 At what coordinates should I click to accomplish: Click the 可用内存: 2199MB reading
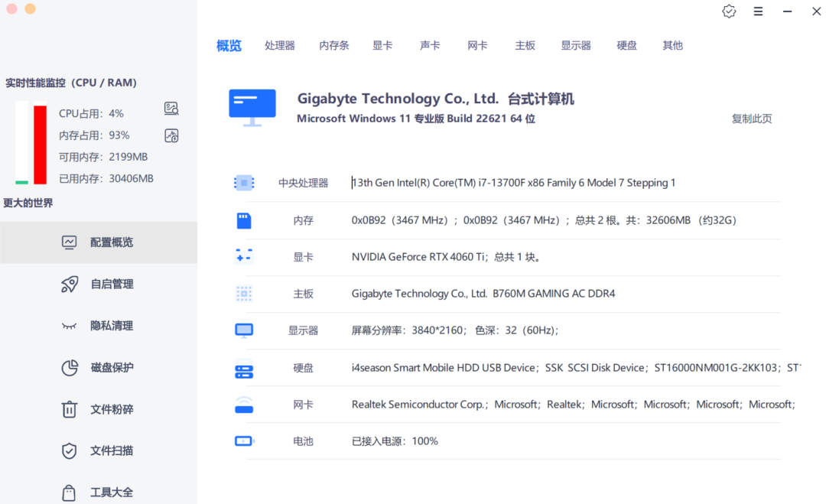click(103, 157)
